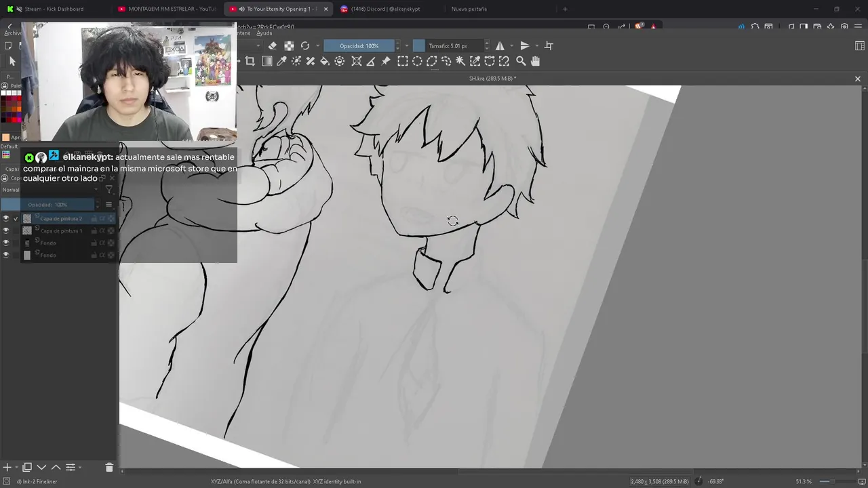868x488 pixels.
Task: Toggle lock on Capa de pintura 2
Action: 94,218
